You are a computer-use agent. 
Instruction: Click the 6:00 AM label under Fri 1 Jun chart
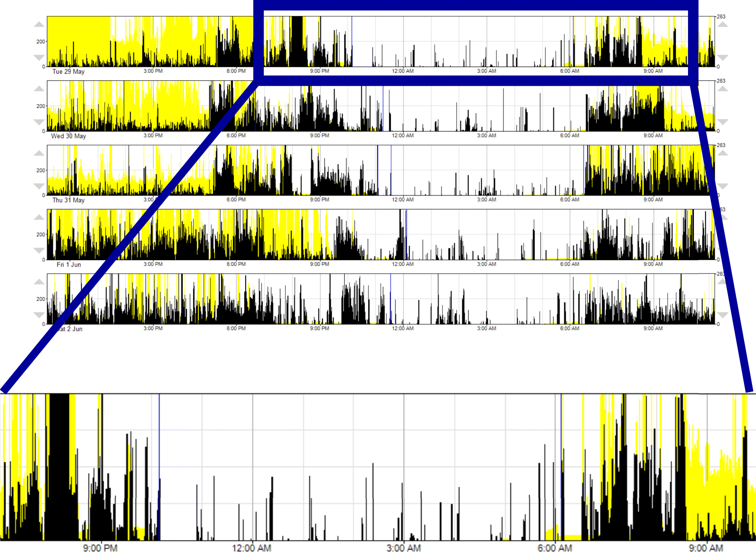(570, 264)
